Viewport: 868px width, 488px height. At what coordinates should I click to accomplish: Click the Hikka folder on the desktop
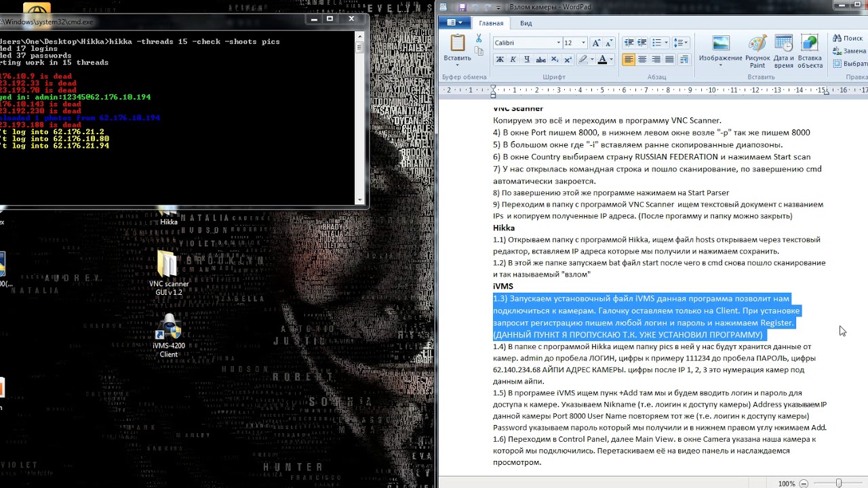click(x=168, y=218)
